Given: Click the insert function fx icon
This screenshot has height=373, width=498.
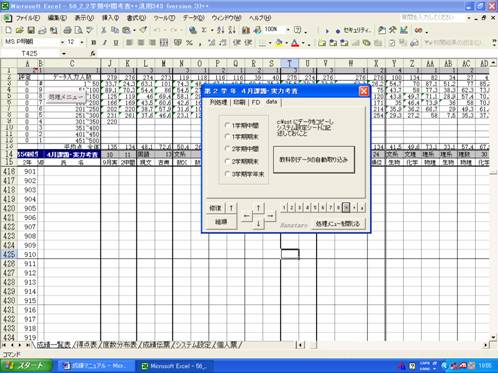Looking at the screenshot, I should [x=93, y=53].
